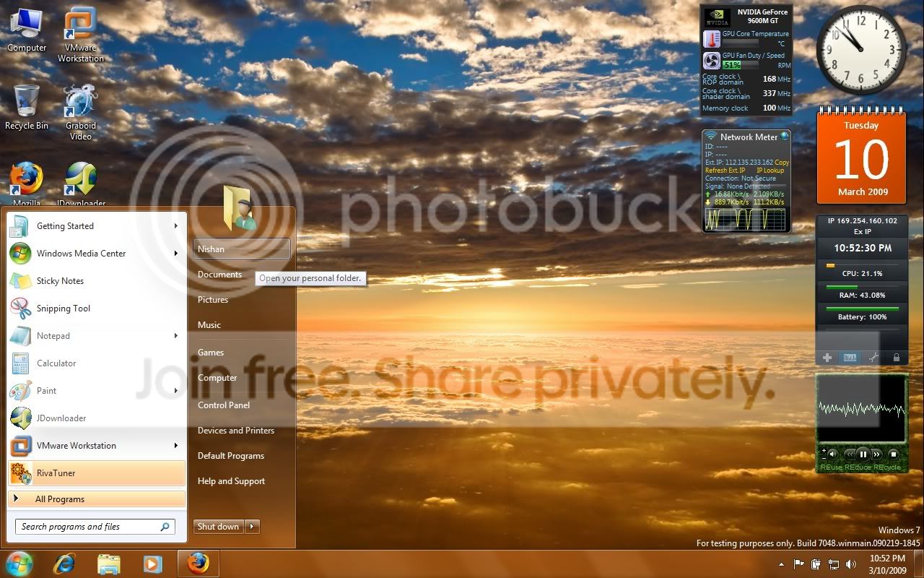Open Default Programs from Start menu
Viewport: 924px width, 578px height.
(x=231, y=456)
